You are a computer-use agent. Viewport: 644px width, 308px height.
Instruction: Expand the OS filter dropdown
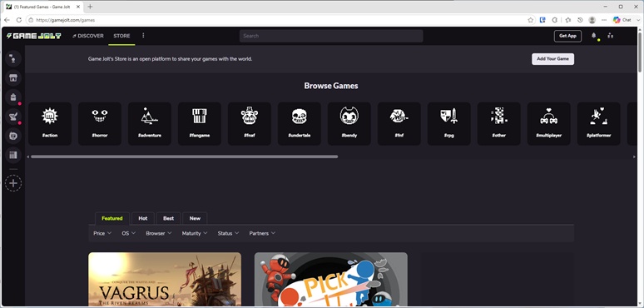[129, 233]
